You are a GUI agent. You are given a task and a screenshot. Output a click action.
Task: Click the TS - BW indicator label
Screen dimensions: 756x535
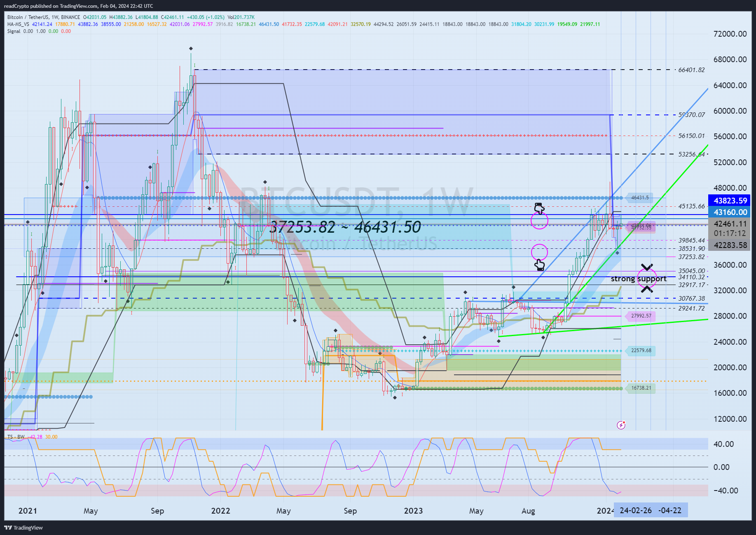click(x=16, y=437)
